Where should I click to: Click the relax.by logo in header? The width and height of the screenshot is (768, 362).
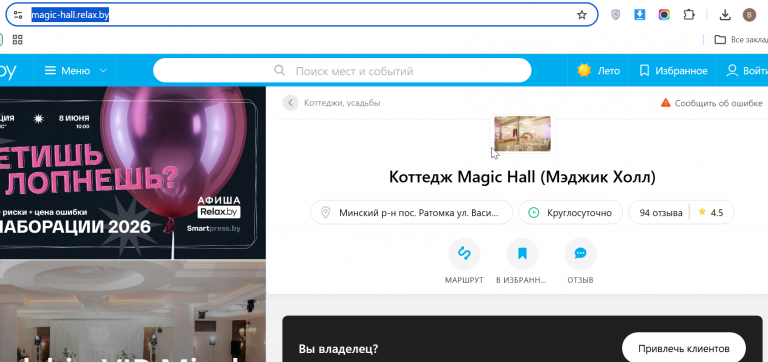(8, 71)
